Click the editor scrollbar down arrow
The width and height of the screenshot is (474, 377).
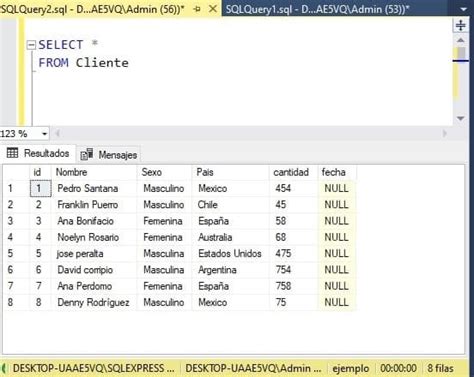(x=461, y=118)
